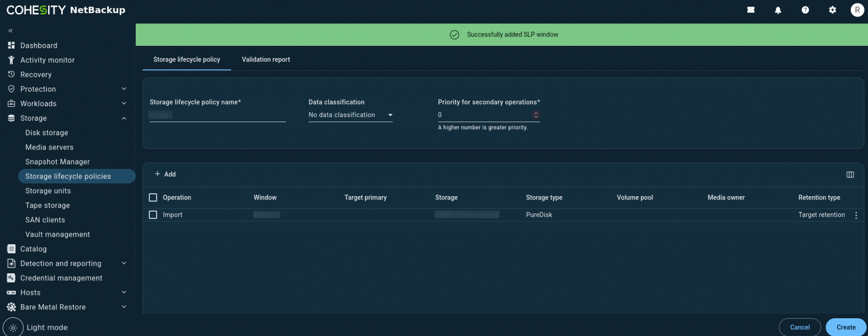Open the settings gear icon
Image resolution: width=868 pixels, height=336 pixels.
tap(832, 10)
